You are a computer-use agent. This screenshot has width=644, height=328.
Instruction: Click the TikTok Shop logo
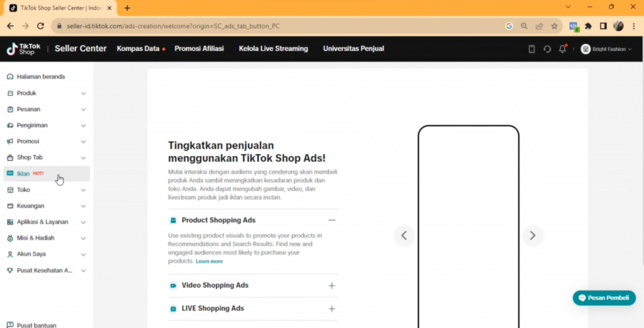23,49
